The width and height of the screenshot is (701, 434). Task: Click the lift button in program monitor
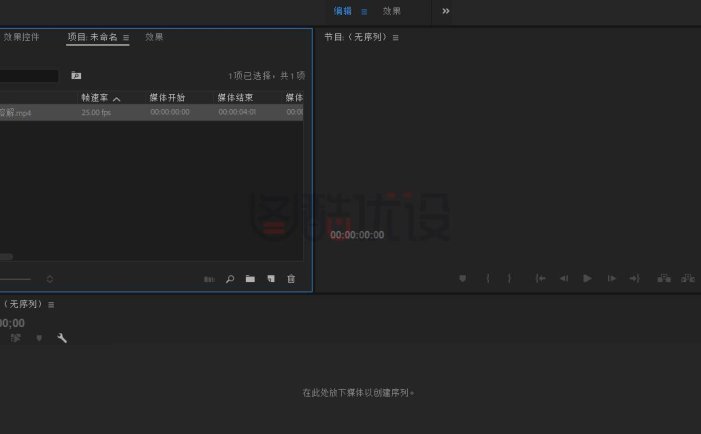tap(664, 278)
